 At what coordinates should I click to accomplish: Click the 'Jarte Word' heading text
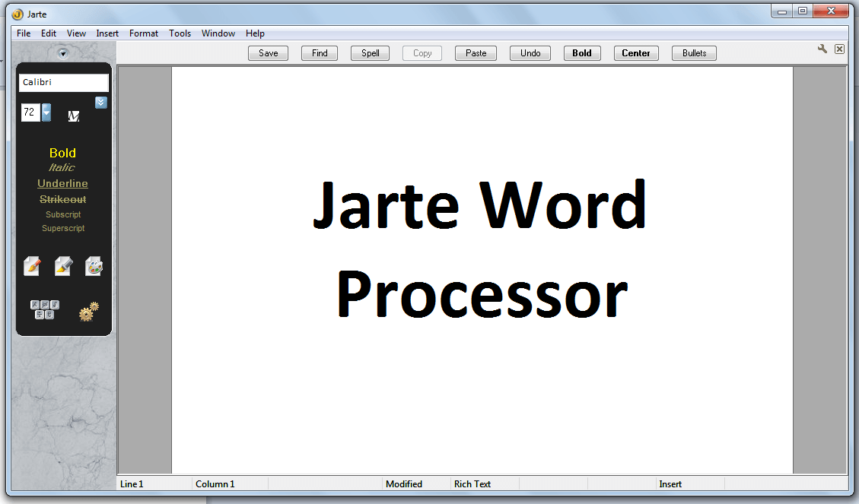(480, 205)
